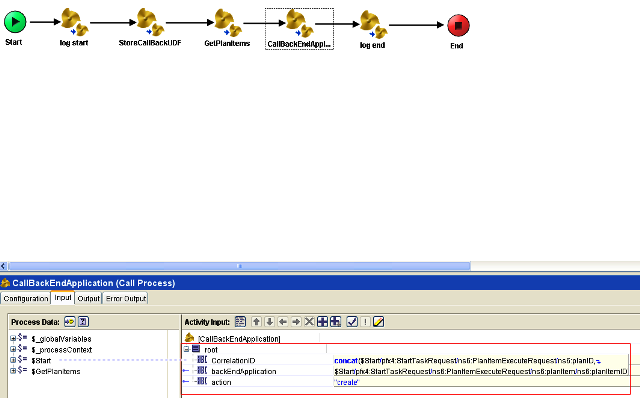Select the green Start node

15,22
